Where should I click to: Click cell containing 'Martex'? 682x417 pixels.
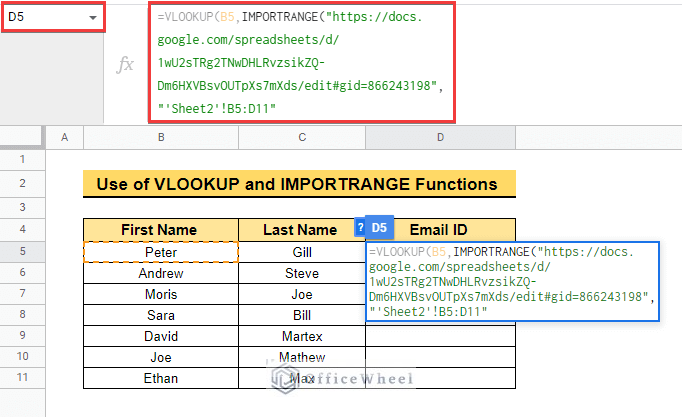(302, 336)
